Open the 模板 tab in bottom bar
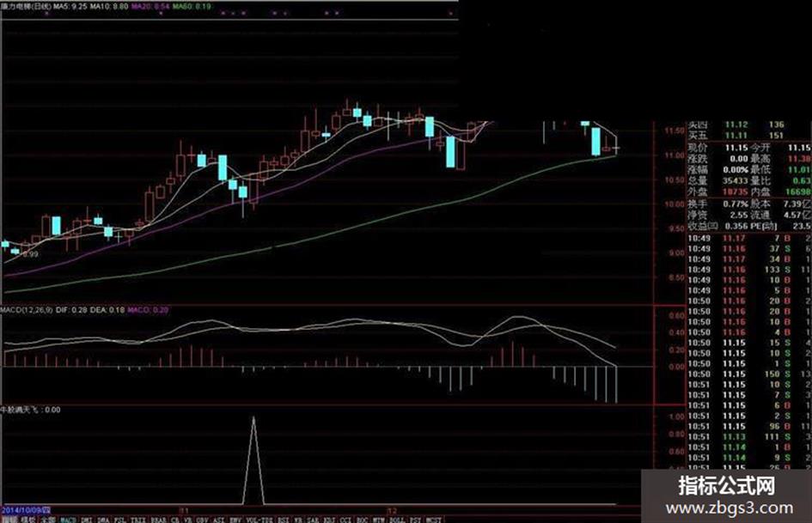 28,520
